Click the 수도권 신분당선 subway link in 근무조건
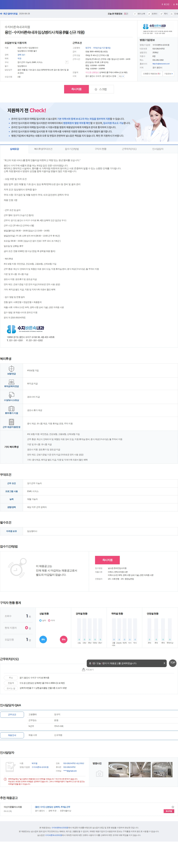 pos(92,72)
